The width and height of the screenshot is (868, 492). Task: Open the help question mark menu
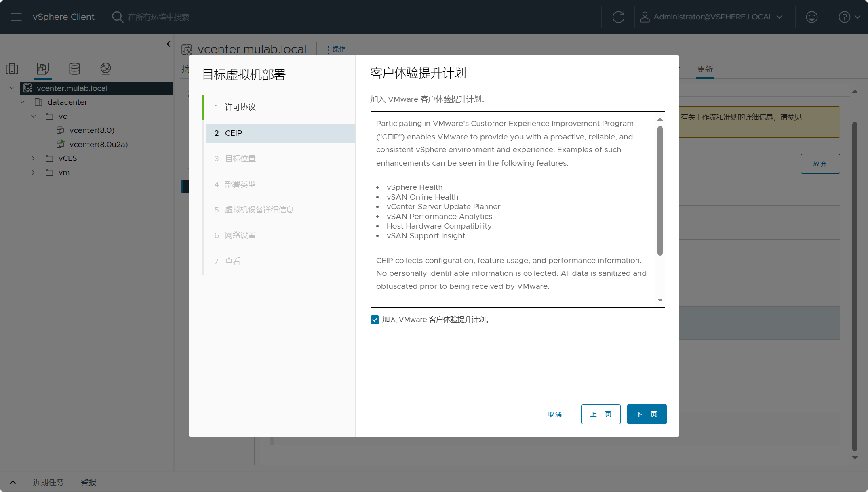click(849, 17)
